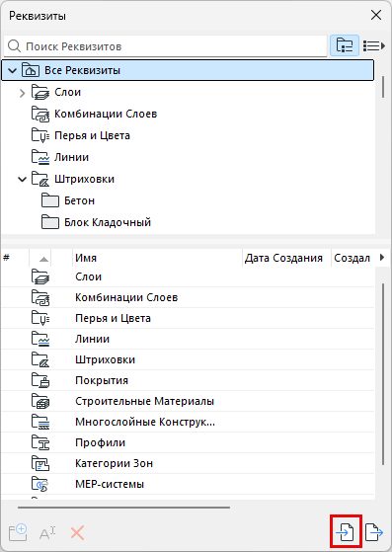Click Слои folder icon in list
392x552 pixels.
[40, 276]
